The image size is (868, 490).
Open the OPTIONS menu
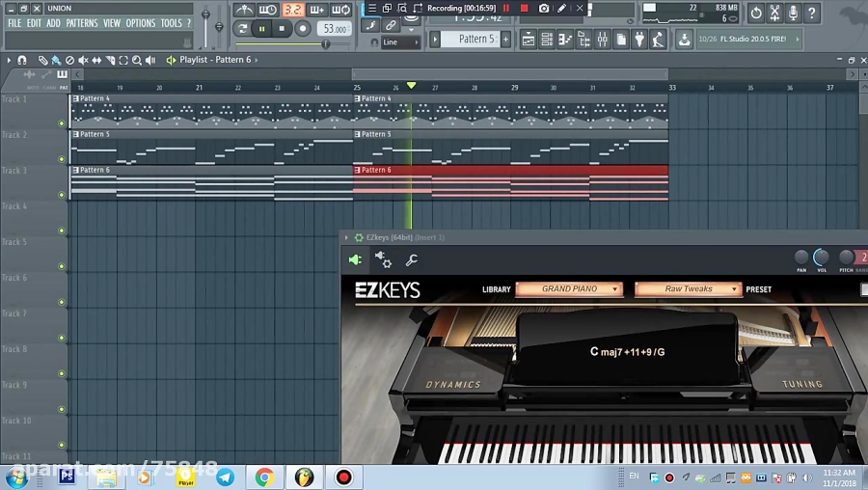[141, 23]
